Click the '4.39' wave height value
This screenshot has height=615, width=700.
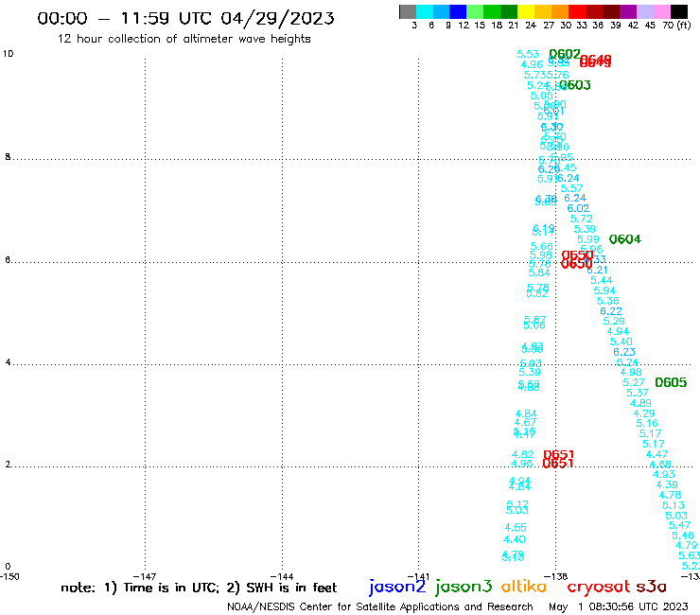(x=667, y=485)
